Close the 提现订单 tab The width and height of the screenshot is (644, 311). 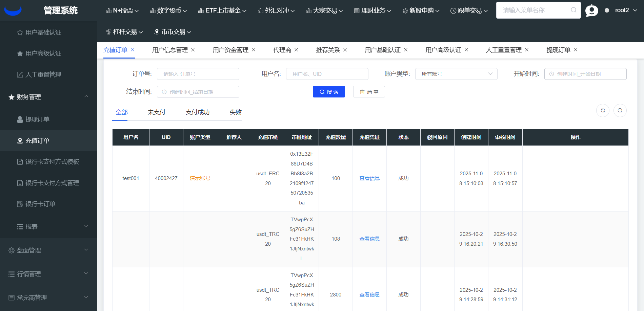[576, 50]
